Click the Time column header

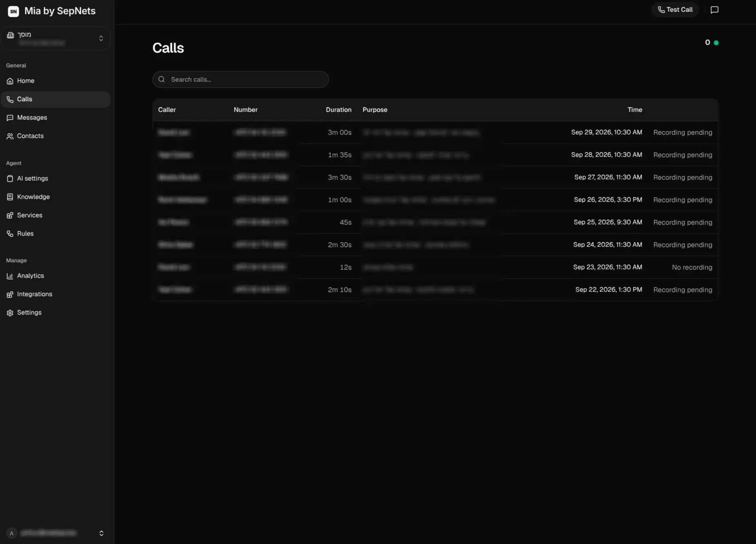click(x=635, y=110)
